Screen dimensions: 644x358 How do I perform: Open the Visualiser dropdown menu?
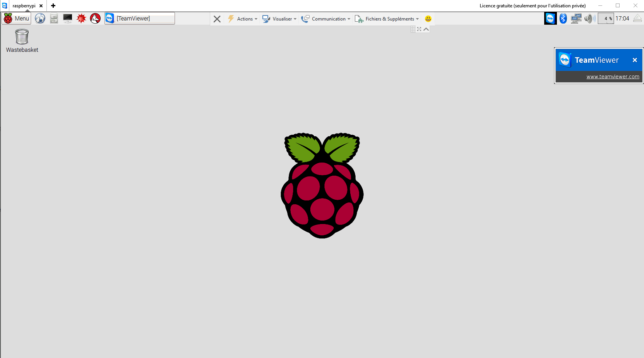(x=279, y=19)
